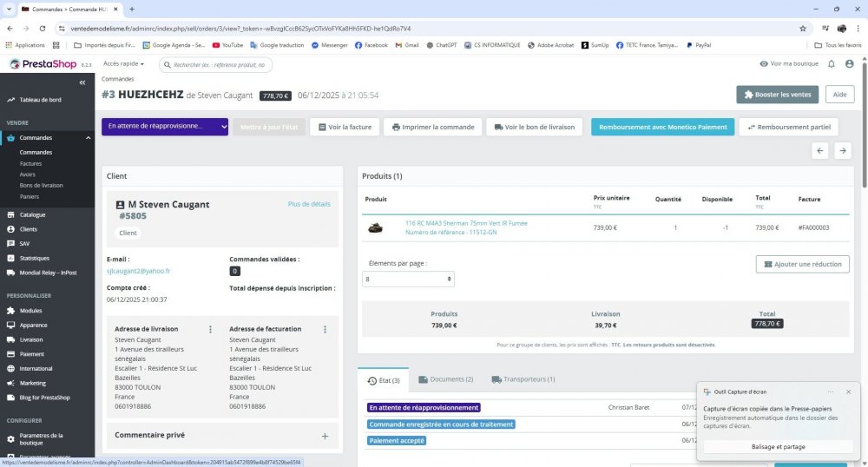Open Factures submenu item

pos(30,163)
